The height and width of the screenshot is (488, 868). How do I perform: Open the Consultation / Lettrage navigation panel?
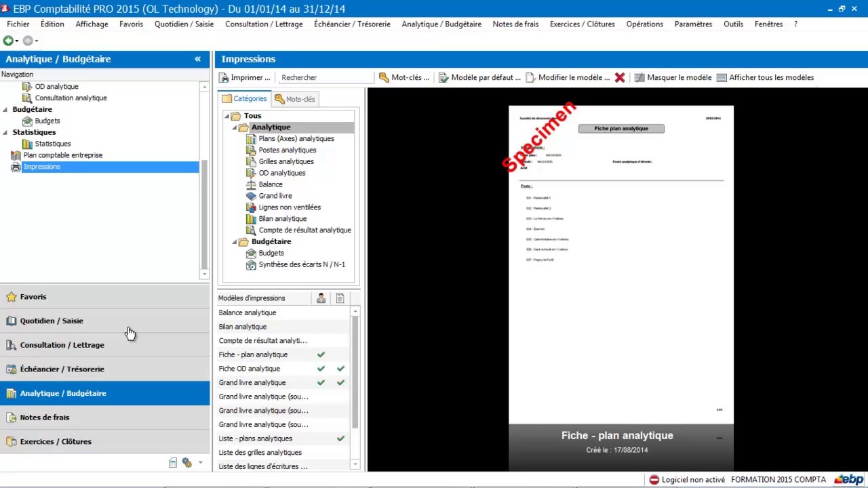(x=105, y=345)
